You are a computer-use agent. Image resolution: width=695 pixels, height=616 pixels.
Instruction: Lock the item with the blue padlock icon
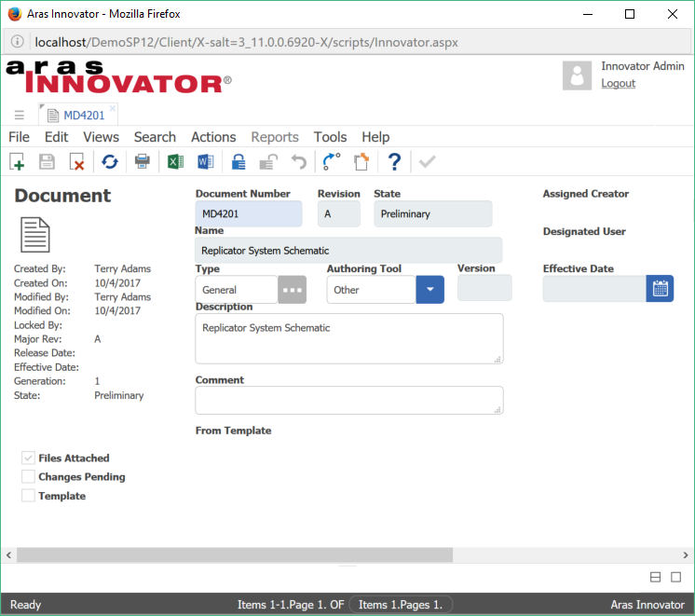pyautogui.click(x=238, y=162)
